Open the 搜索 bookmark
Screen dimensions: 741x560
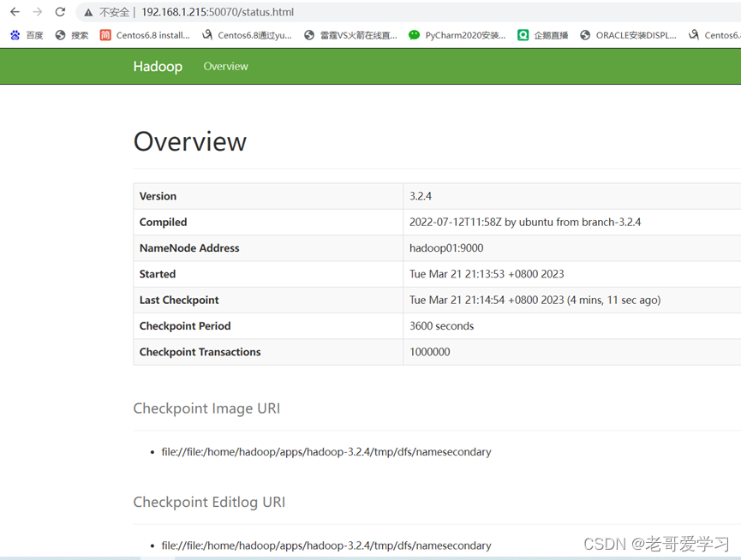pos(72,35)
